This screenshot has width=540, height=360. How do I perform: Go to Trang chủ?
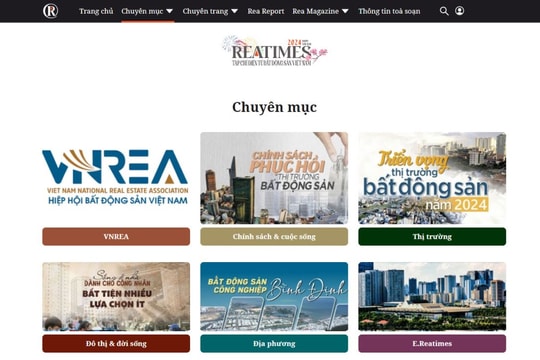click(x=96, y=11)
